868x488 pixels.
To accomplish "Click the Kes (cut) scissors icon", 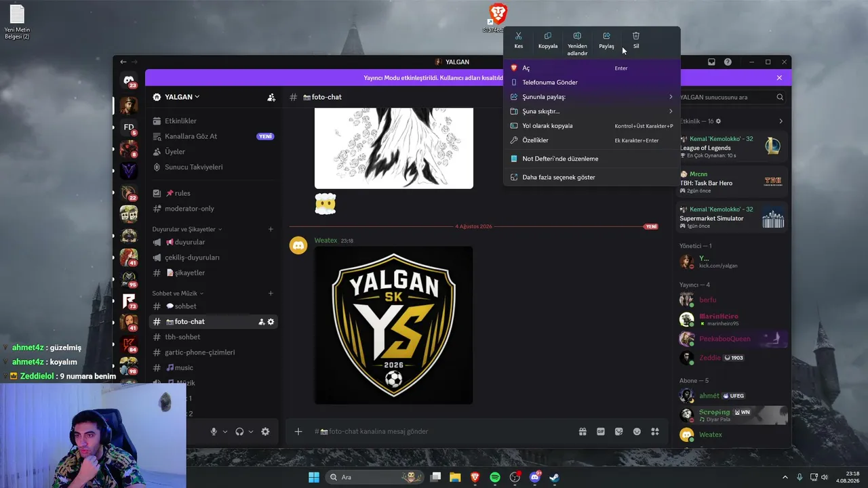I will (518, 36).
